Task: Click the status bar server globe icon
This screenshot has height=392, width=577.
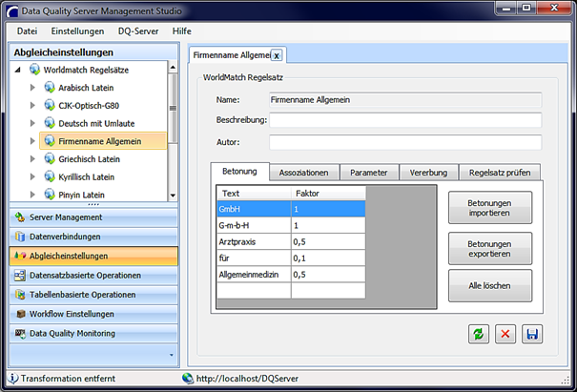Action: click(x=188, y=378)
